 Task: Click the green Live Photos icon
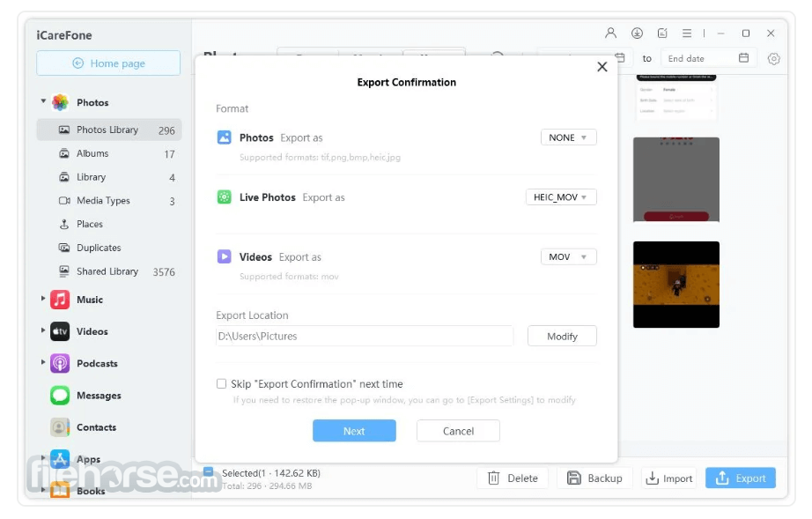click(x=225, y=196)
